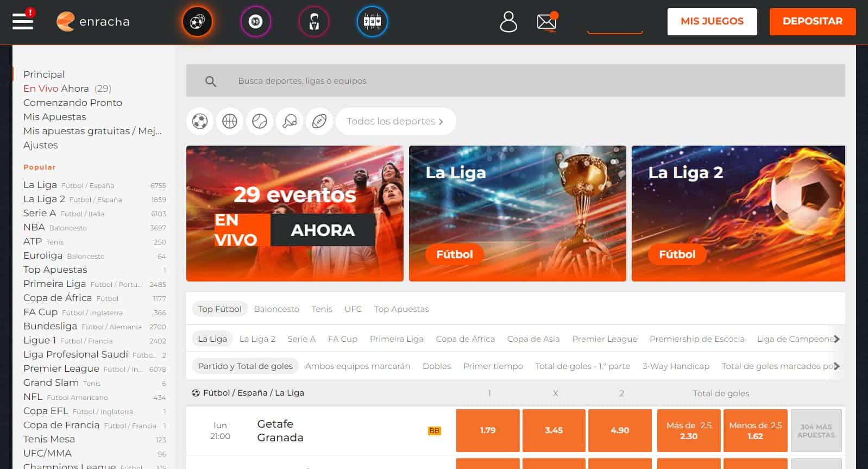Select the Serie A league tab
This screenshot has height=469, width=868.
tap(301, 339)
